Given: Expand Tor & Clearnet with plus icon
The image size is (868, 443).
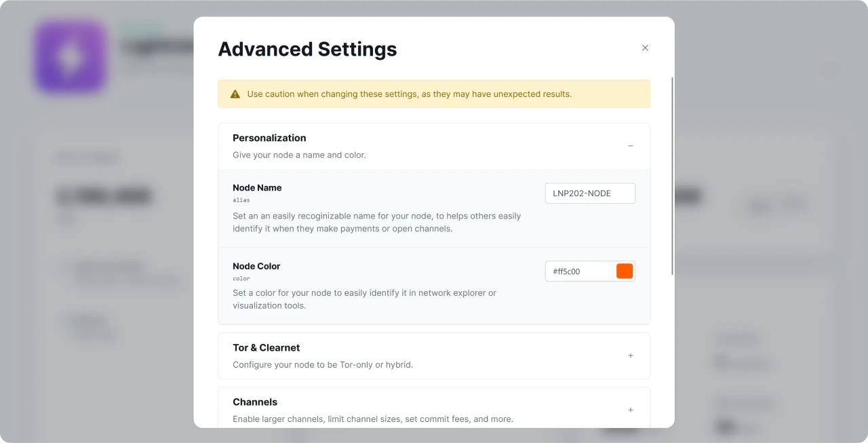Looking at the screenshot, I should [630, 355].
